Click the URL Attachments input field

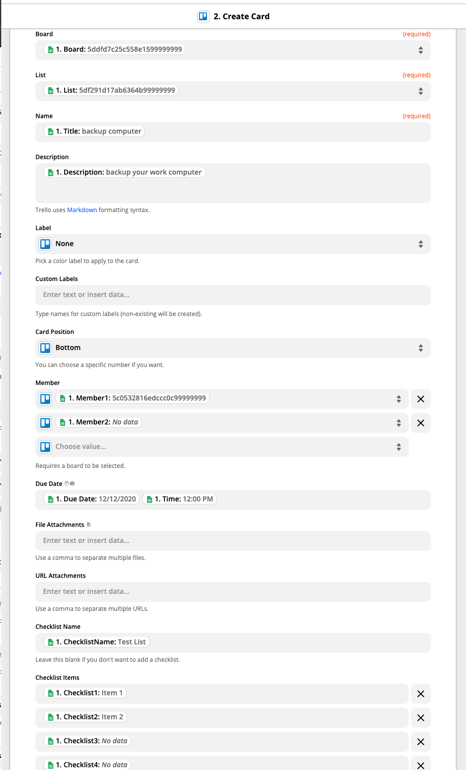(233, 592)
